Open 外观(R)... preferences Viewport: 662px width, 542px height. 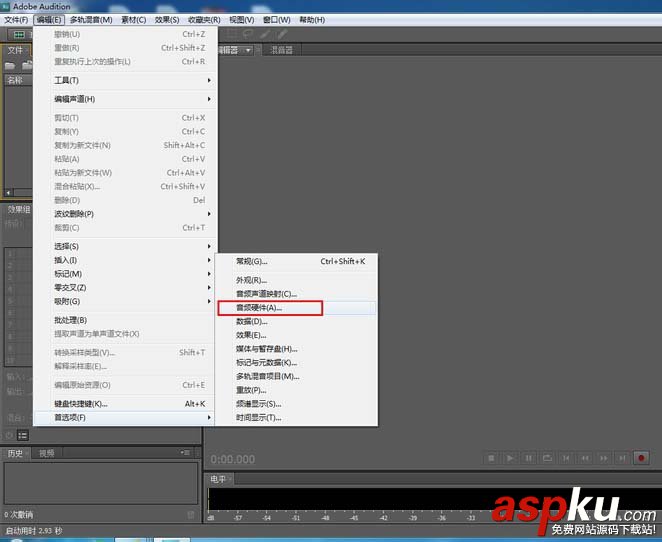click(296, 280)
